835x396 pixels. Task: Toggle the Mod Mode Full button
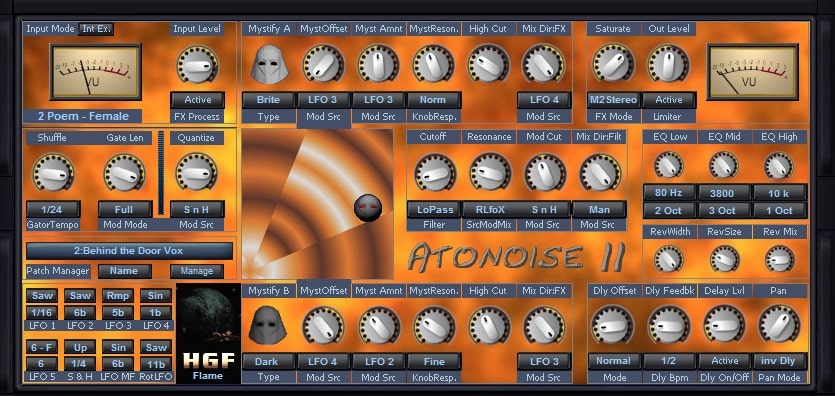pos(124,209)
